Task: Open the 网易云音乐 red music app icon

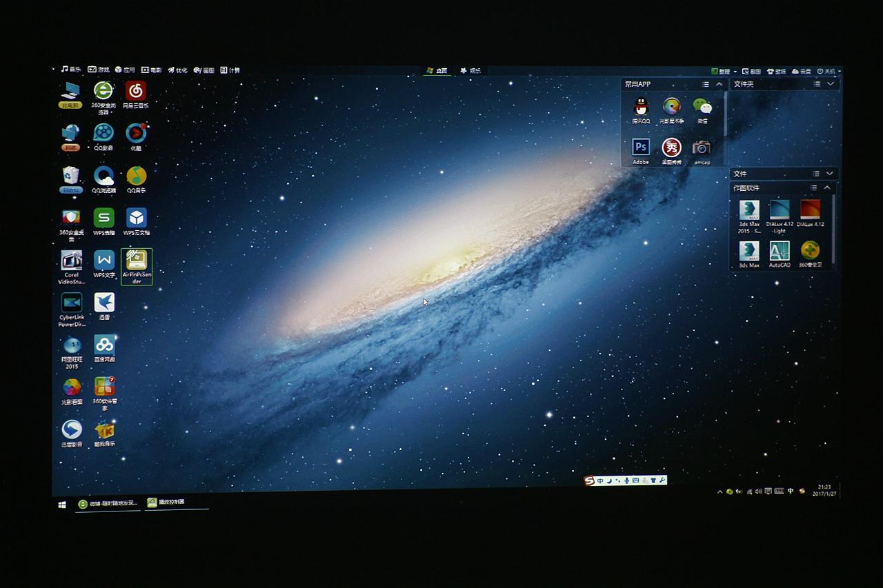Action: pos(136,95)
